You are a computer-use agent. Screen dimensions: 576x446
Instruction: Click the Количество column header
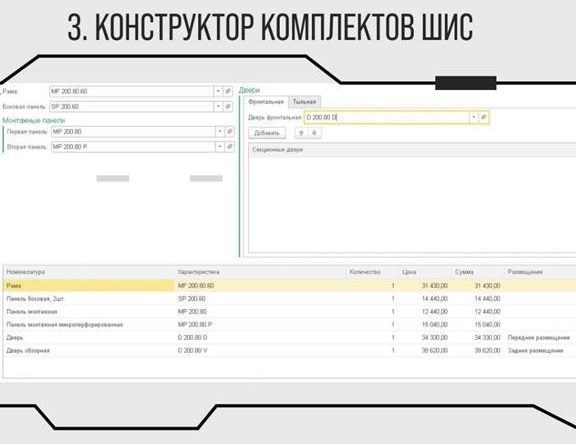click(x=365, y=272)
